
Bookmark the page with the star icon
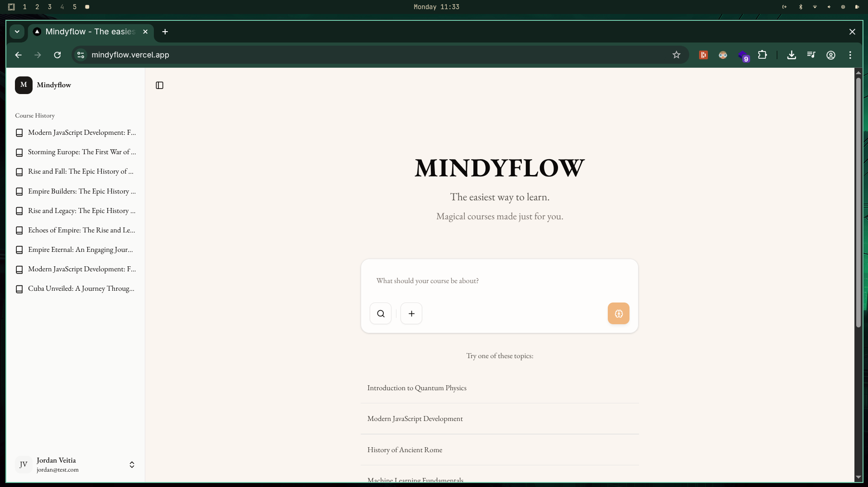[676, 55]
